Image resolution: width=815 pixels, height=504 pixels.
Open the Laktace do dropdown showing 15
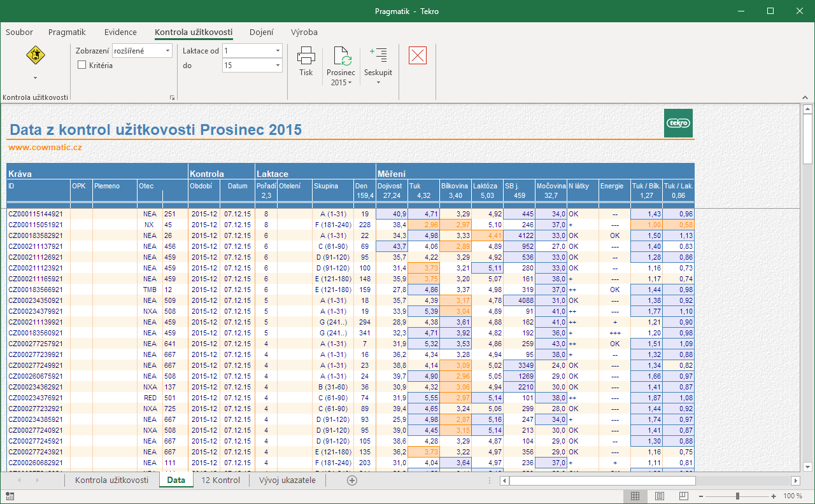coord(278,65)
